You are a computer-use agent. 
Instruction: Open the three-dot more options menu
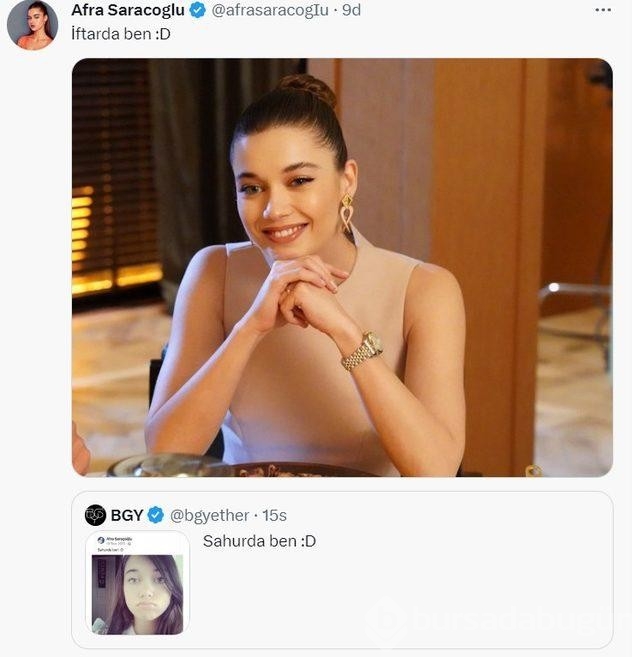pyautogui.click(x=603, y=10)
